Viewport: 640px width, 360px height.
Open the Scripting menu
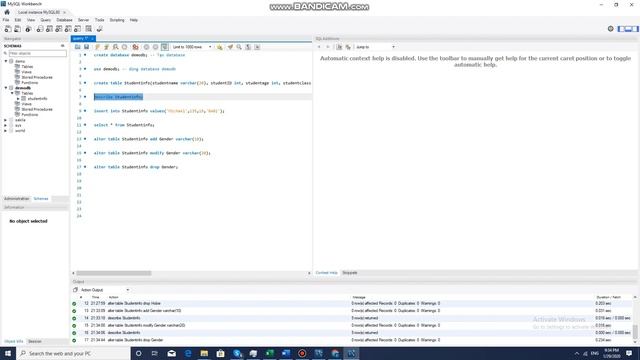[x=117, y=20]
